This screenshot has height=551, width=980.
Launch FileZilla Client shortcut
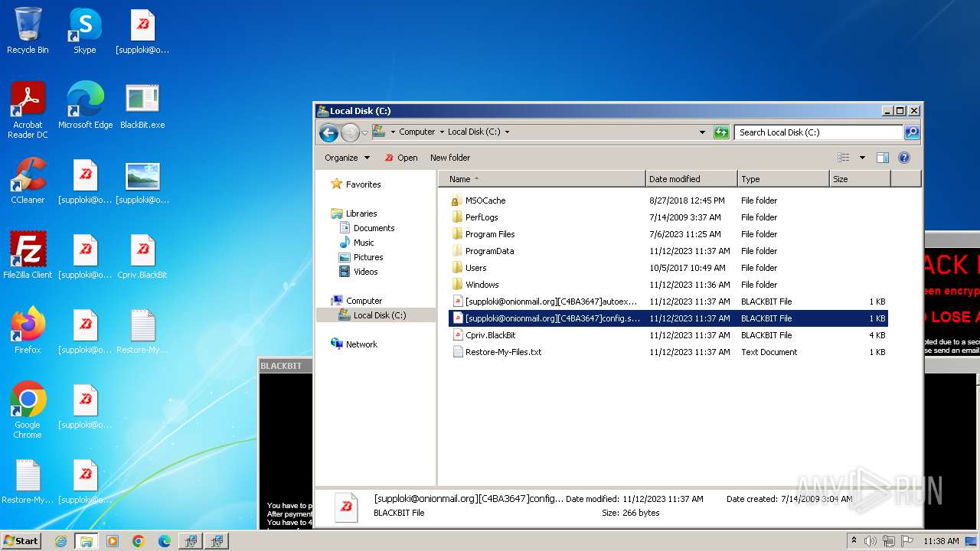coord(28,256)
